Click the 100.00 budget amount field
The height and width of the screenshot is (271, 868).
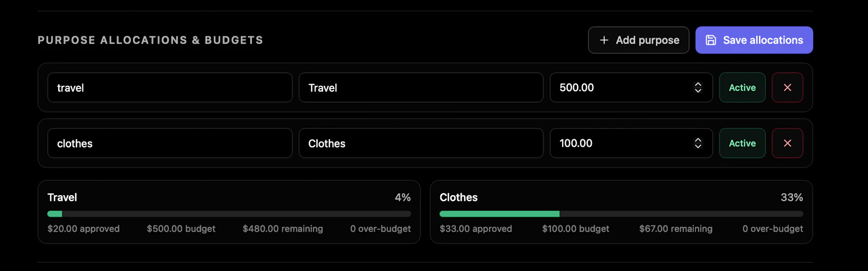tap(631, 143)
